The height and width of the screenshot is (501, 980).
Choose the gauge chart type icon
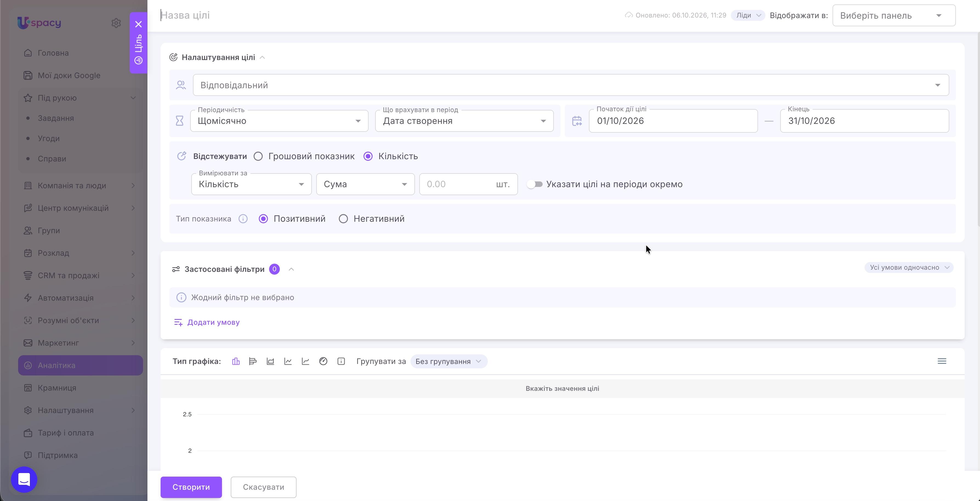(x=323, y=361)
